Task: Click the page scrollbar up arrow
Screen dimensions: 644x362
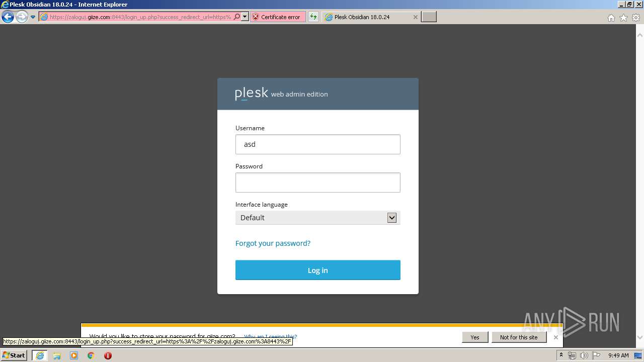Action: [640, 35]
